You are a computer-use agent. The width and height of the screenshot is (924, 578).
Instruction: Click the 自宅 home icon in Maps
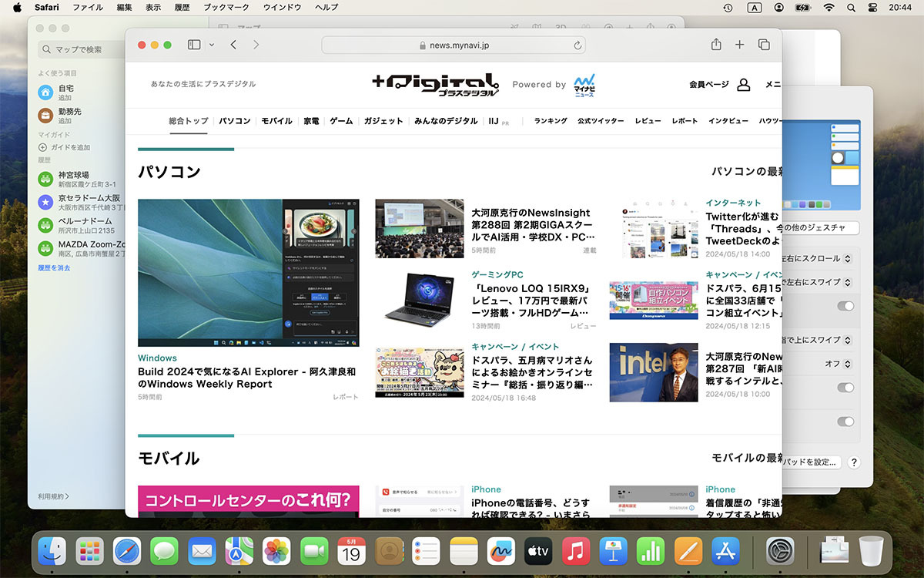click(45, 92)
